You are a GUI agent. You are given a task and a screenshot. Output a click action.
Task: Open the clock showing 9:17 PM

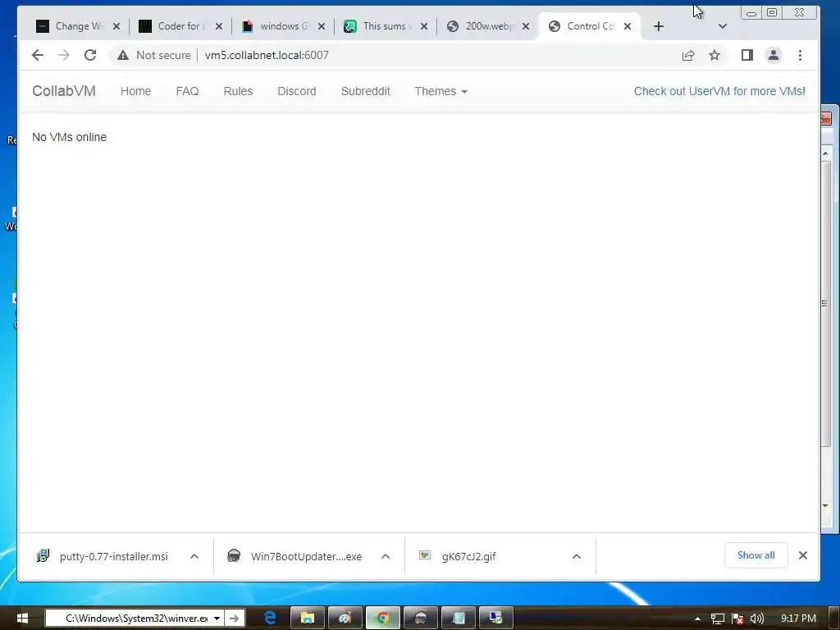(798, 619)
